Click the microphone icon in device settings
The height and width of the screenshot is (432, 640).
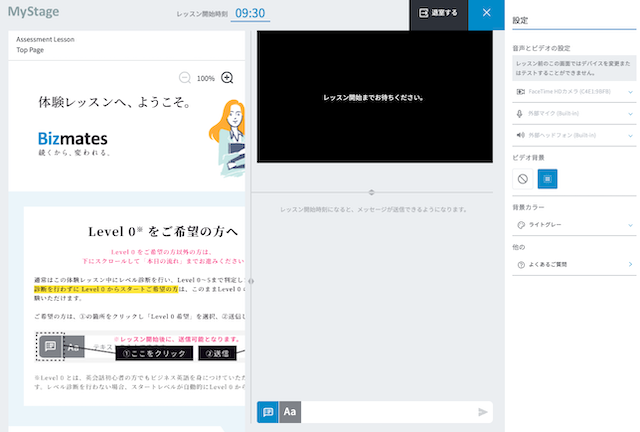click(x=519, y=114)
